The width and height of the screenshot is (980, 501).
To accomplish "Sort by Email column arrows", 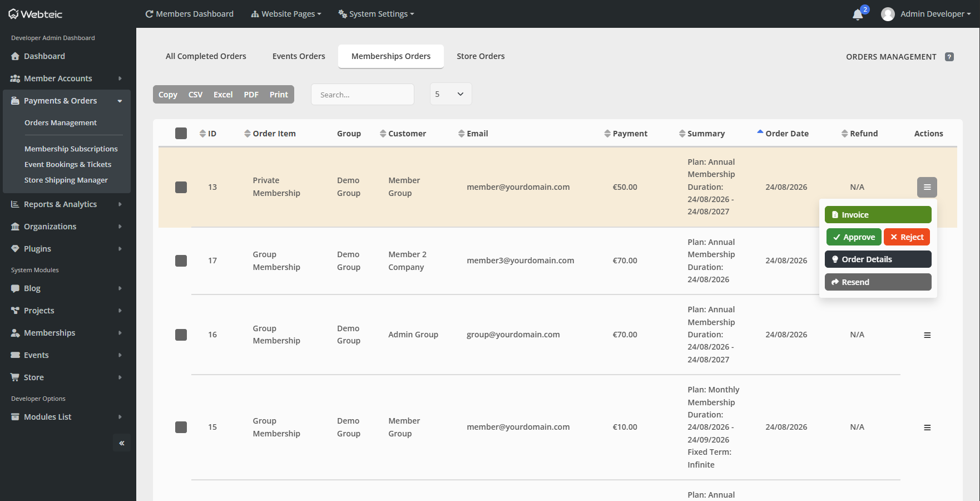I will 462,134.
